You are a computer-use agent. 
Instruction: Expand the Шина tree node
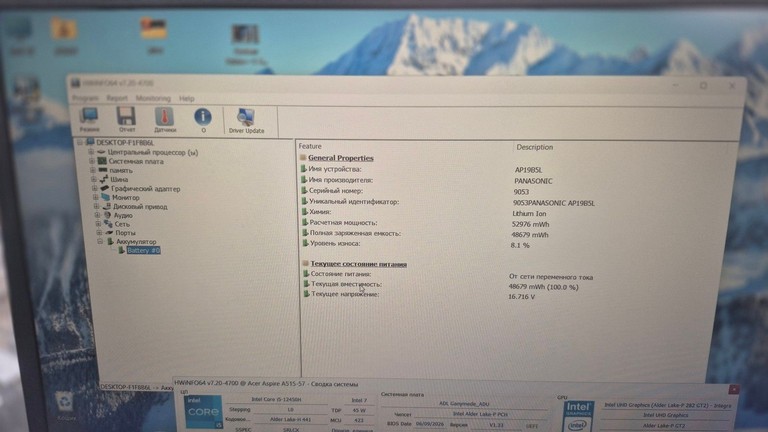click(x=94, y=179)
